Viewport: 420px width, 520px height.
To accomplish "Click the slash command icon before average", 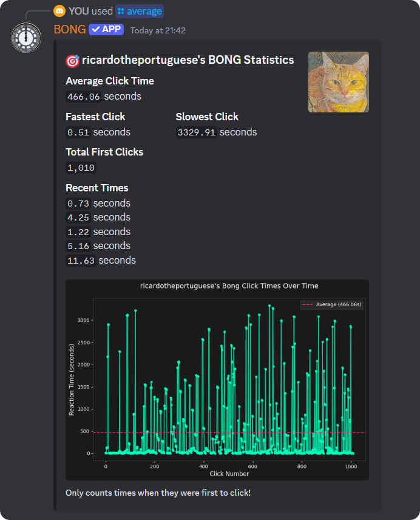I will (x=121, y=12).
